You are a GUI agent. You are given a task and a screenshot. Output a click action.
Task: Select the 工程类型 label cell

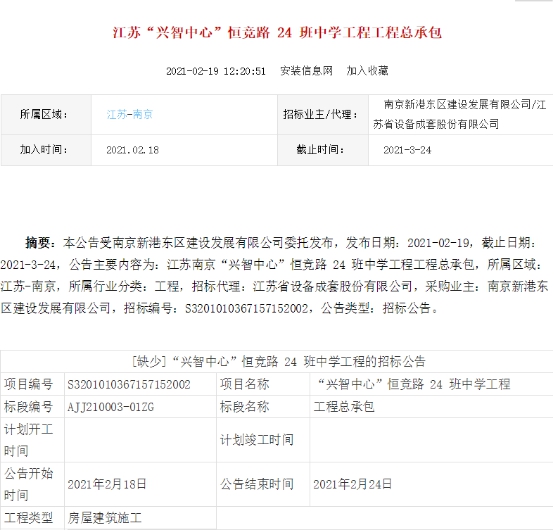click(33, 518)
